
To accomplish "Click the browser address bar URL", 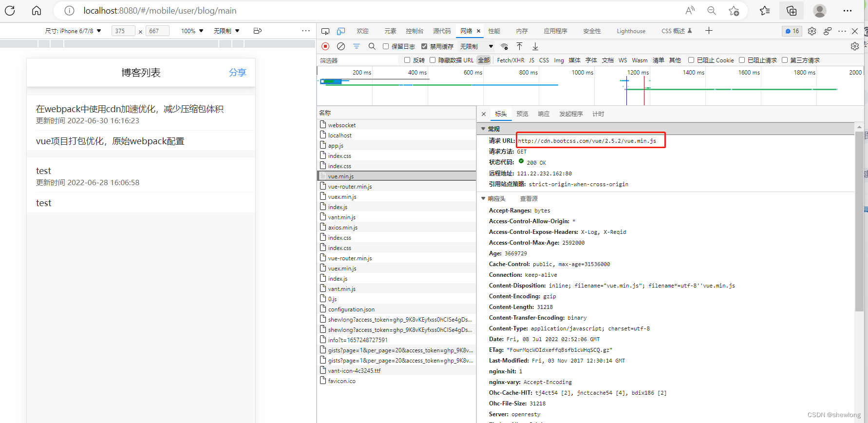I will [x=160, y=11].
